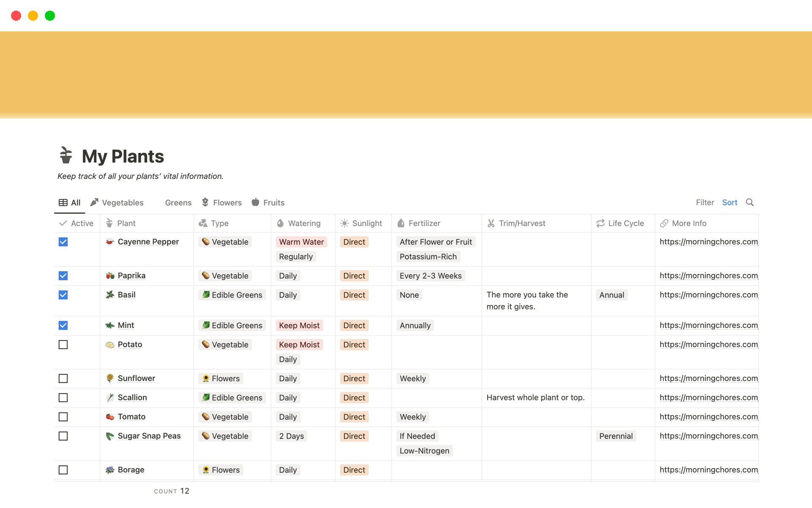812x508 pixels.
Task: Click the Sort button
Action: click(x=730, y=202)
